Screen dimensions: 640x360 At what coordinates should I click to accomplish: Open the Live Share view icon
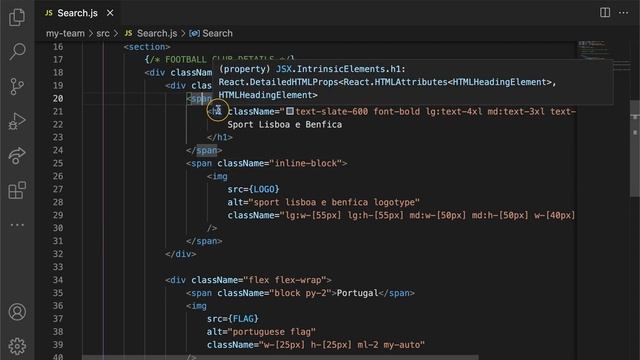(x=17, y=156)
